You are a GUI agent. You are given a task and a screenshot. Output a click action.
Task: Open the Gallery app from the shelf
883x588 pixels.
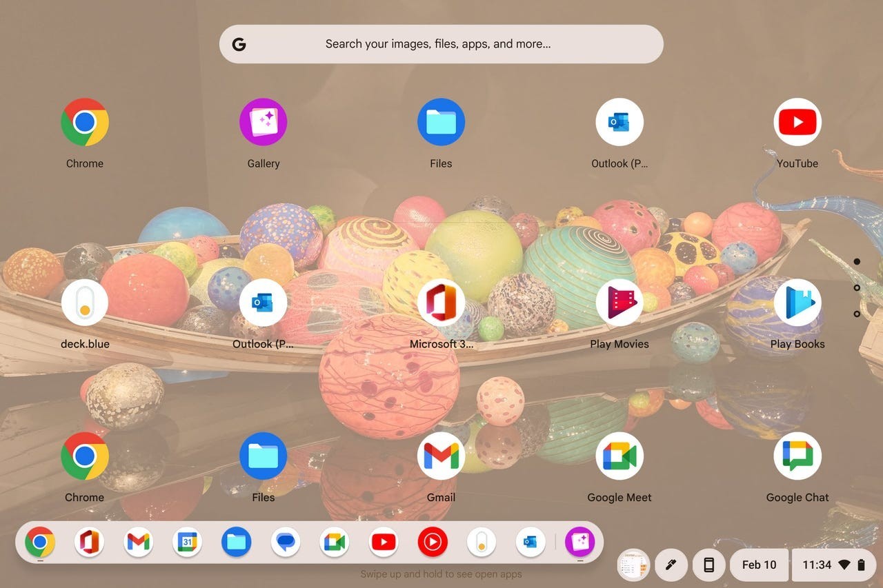[579, 543]
